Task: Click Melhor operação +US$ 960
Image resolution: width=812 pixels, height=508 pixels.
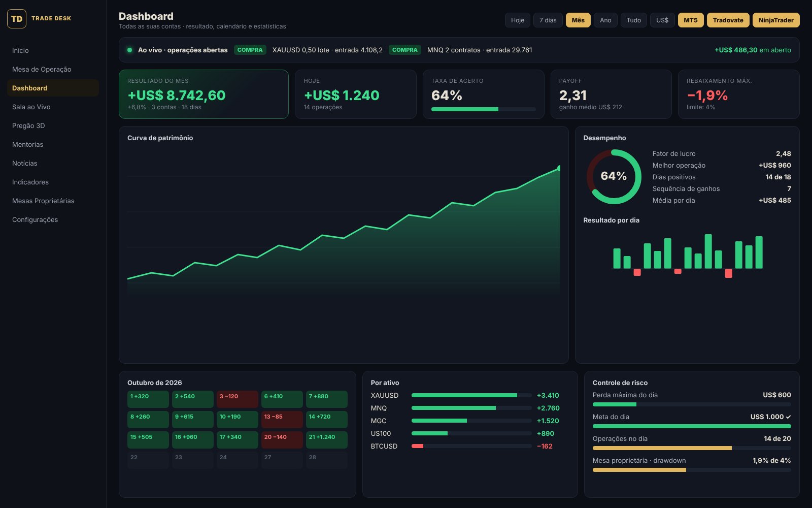Action: coord(722,165)
